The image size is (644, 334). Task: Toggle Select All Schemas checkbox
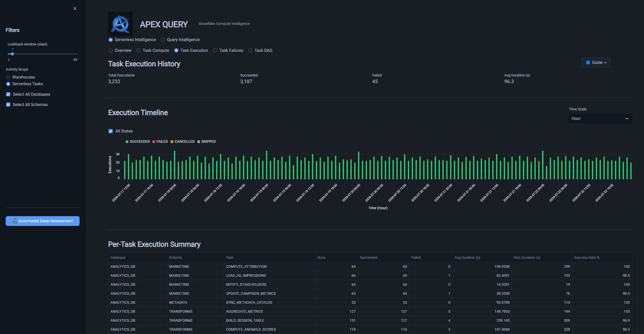(x=8, y=105)
